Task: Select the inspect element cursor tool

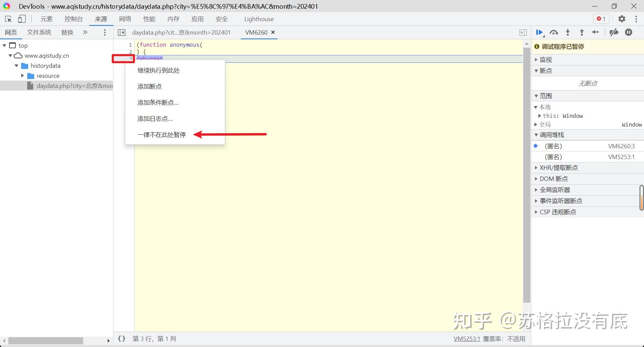Action: coord(8,19)
